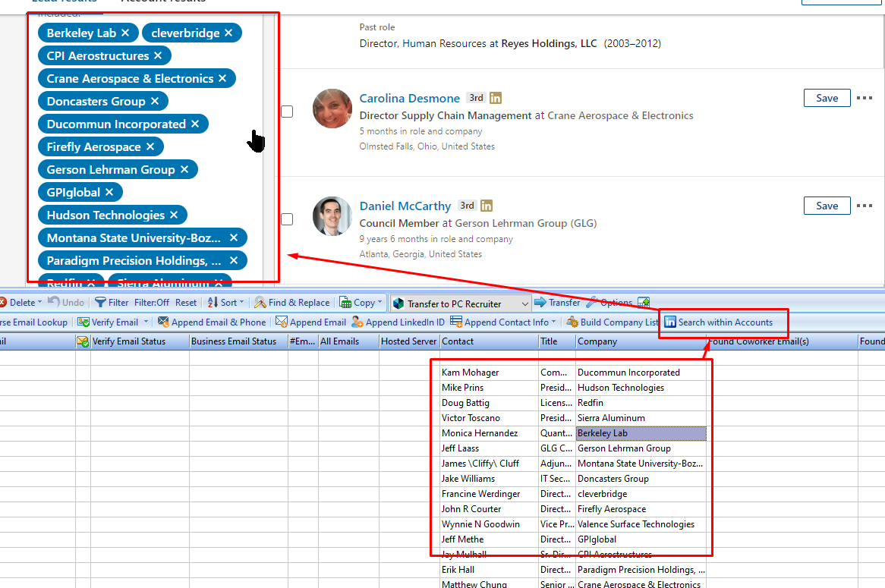Screen dimensions: 885x588
Task: Tick the checkbox beside Daniel McCarthy
Action: [287, 219]
